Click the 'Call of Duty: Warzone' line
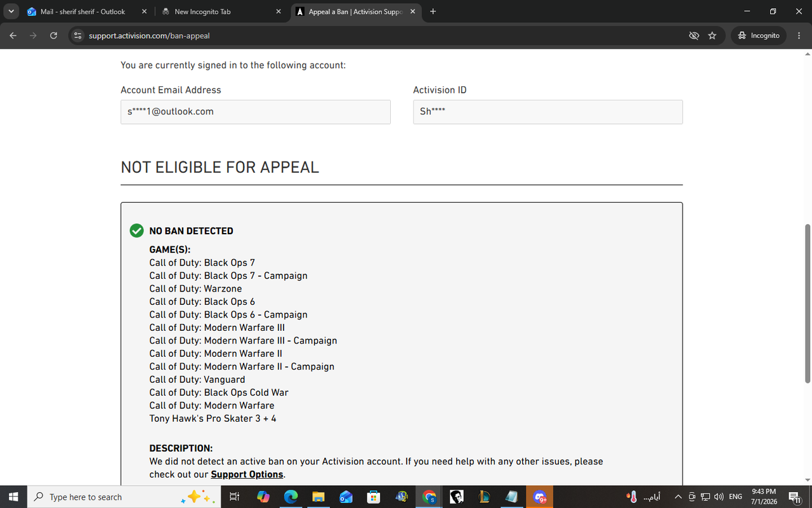This screenshot has height=508, width=812. (x=195, y=289)
